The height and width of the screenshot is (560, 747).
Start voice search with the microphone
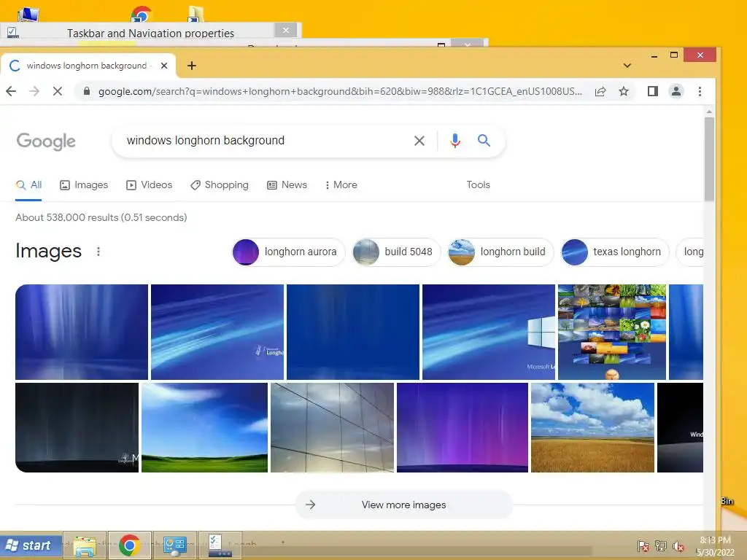(x=455, y=141)
